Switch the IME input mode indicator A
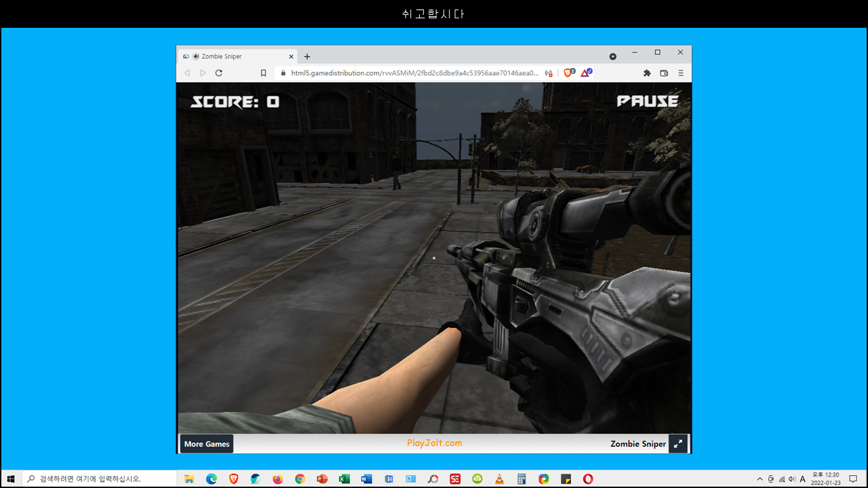868x488 pixels. (x=802, y=479)
